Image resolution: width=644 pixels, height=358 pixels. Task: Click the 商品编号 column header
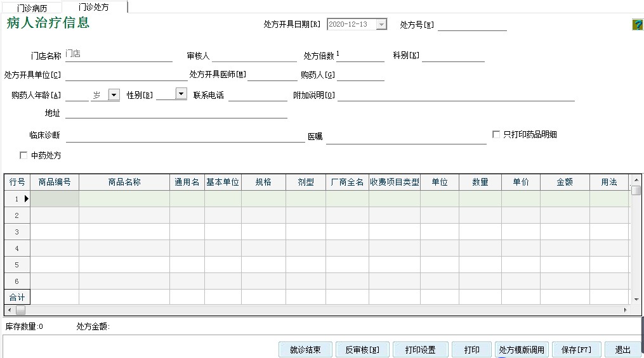[x=55, y=182]
